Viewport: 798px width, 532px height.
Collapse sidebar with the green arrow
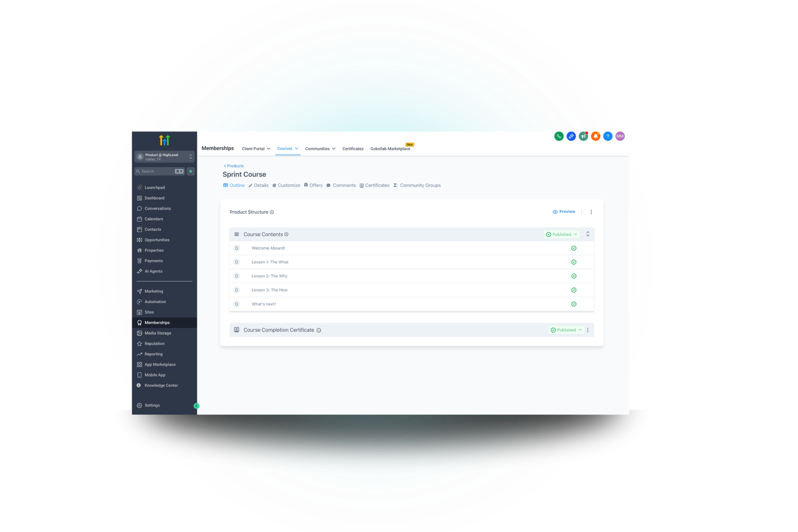(197, 406)
